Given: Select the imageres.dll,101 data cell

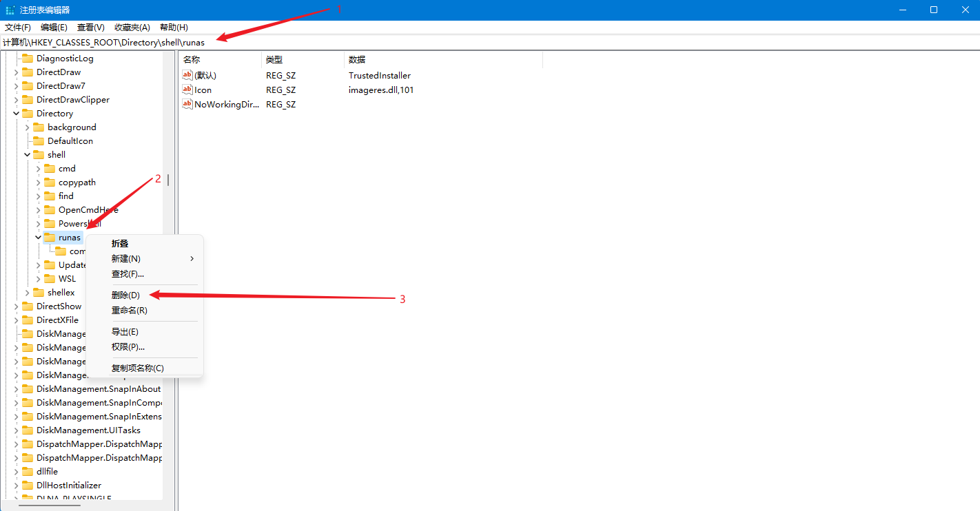Looking at the screenshot, I should 381,90.
